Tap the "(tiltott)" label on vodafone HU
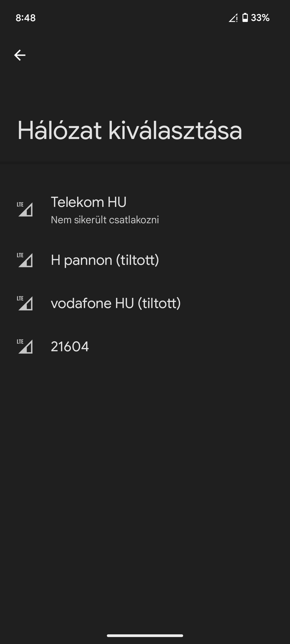The width and height of the screenshot is (290, 644). click(159, 303)
